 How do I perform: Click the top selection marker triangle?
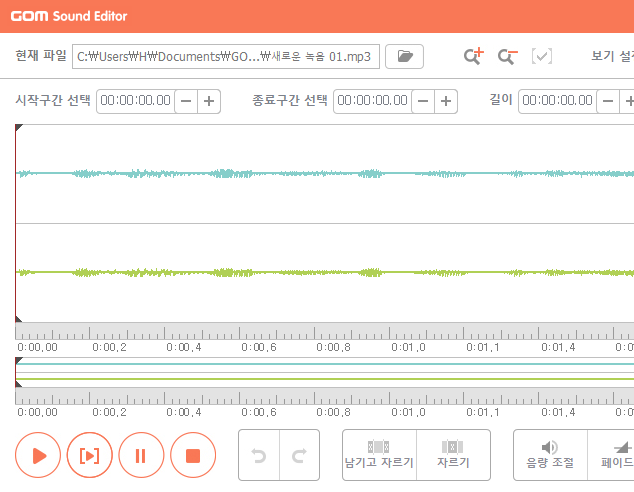tap(19, 128)
